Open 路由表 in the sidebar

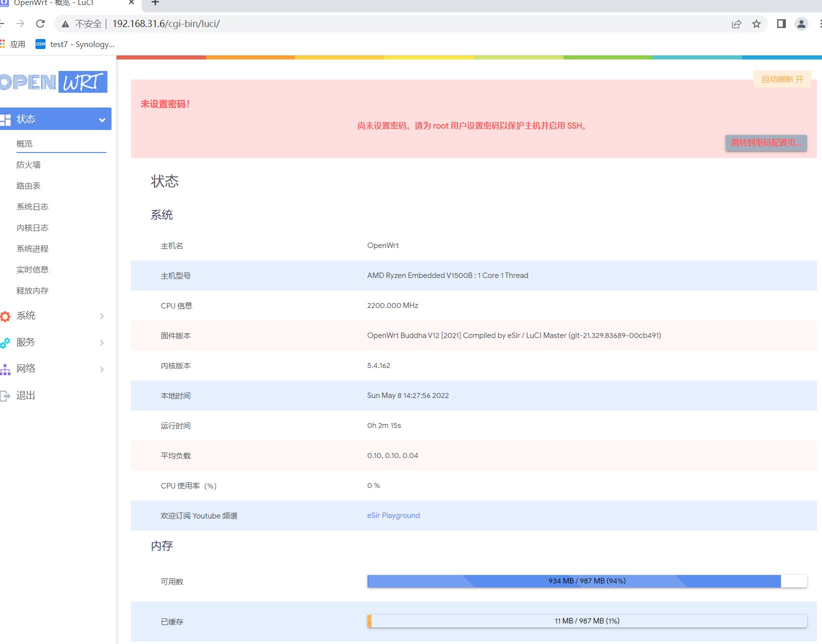point(28,185)
